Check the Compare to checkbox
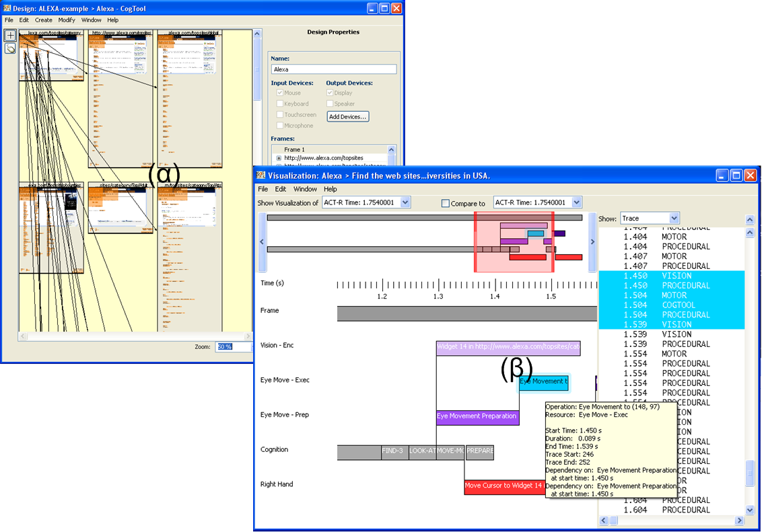 (x=445, y=203)
